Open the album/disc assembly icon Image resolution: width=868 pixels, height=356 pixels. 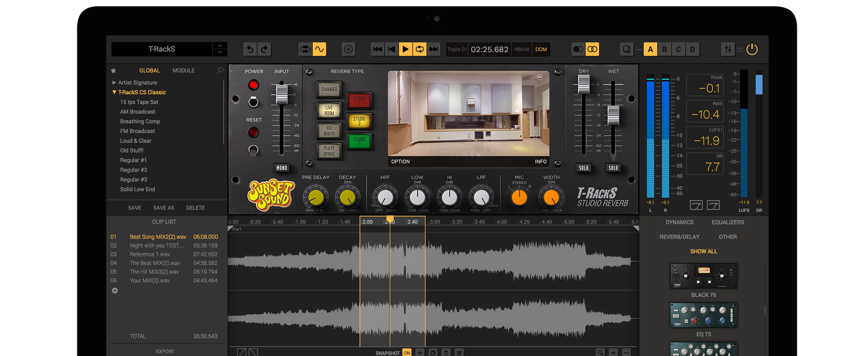[x=349, y=49]
